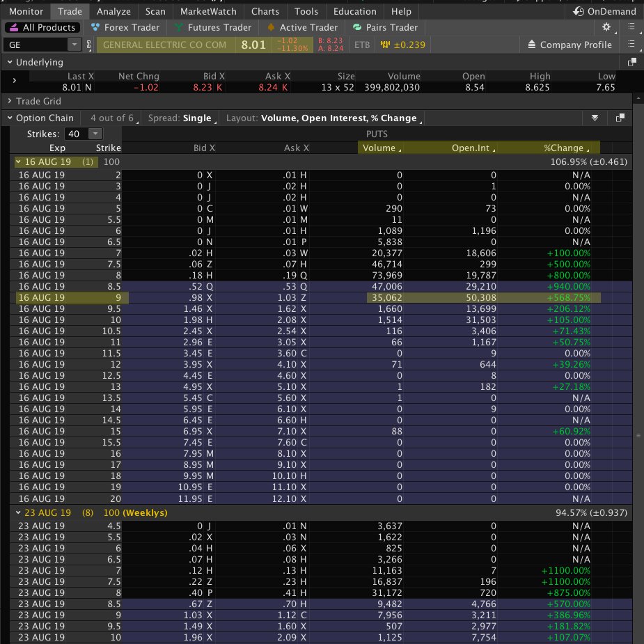Open the gear settings icon
Screen dimensions: 644x644
606,27
